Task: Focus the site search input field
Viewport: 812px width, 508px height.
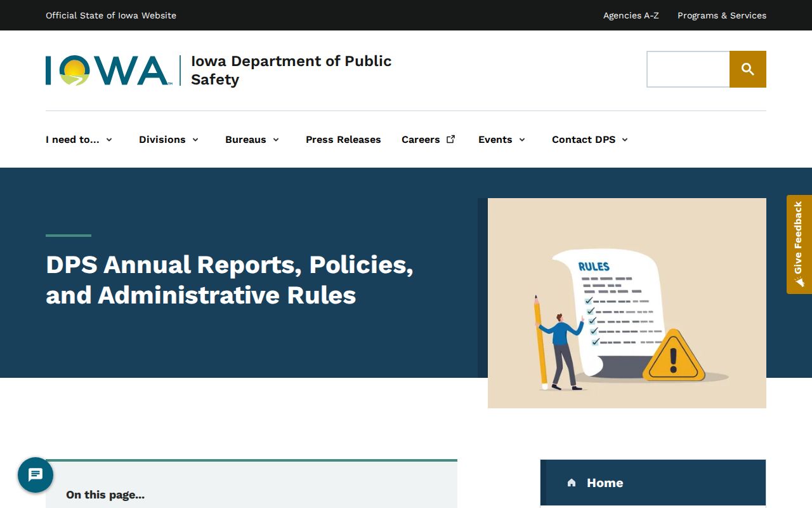Action: pyautogui.click(x=688, y=69)
